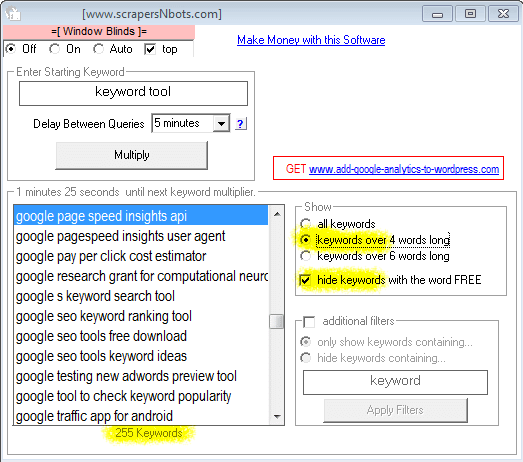
Task: Click the application icon in title bar
Action: pos(13,13)
